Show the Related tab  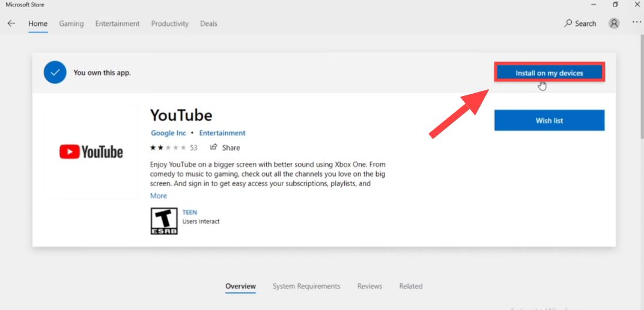click(411, 286)
